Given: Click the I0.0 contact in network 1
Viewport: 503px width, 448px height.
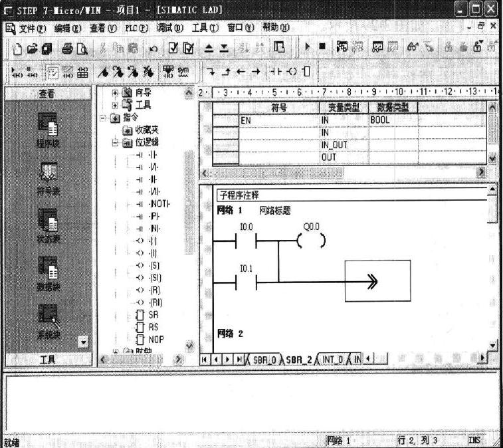Looking at the screenshot, I should (x=246, y=241).
